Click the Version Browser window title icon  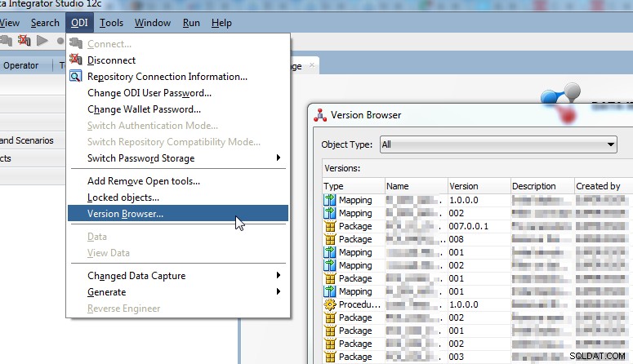320,115
